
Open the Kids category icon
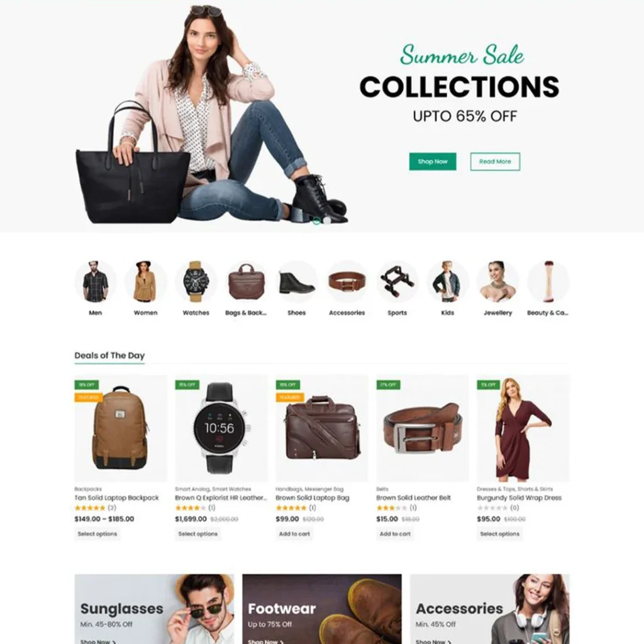[447, 282]
